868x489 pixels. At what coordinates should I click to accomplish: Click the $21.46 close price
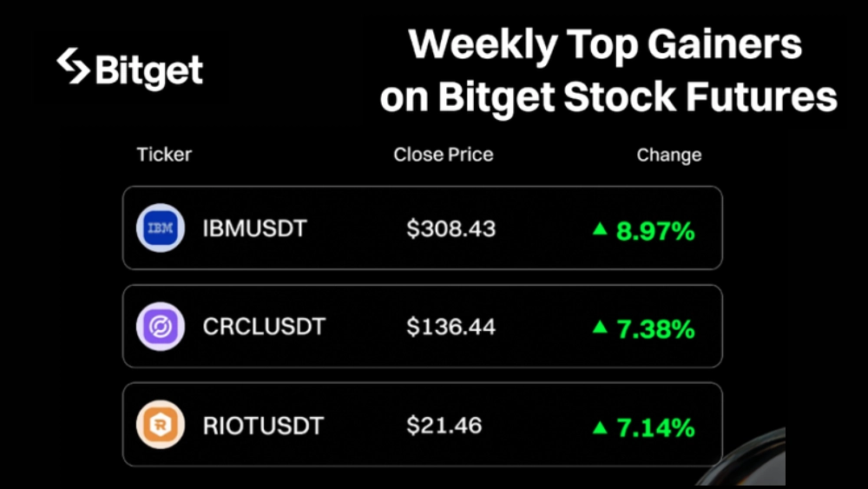tap(444, 426)
